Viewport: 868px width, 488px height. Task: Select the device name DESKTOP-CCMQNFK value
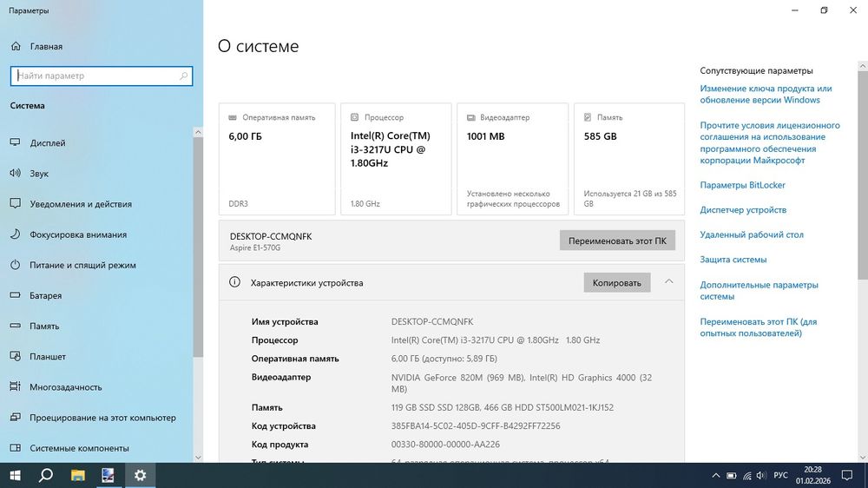[x=432, y=322]
